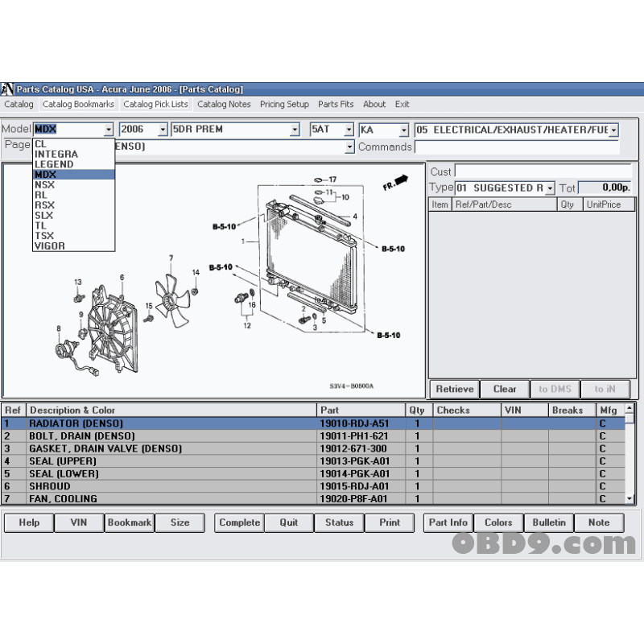Select CL from the model list

(x=73, y=144)
